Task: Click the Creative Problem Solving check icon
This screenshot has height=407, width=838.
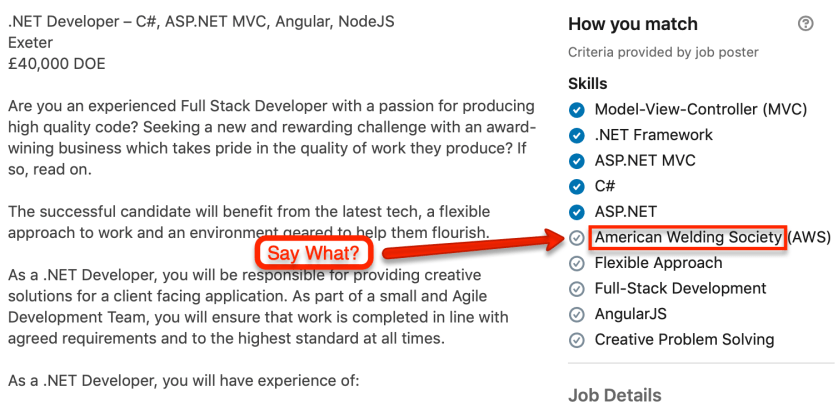Action: click(x=576, y=340)
